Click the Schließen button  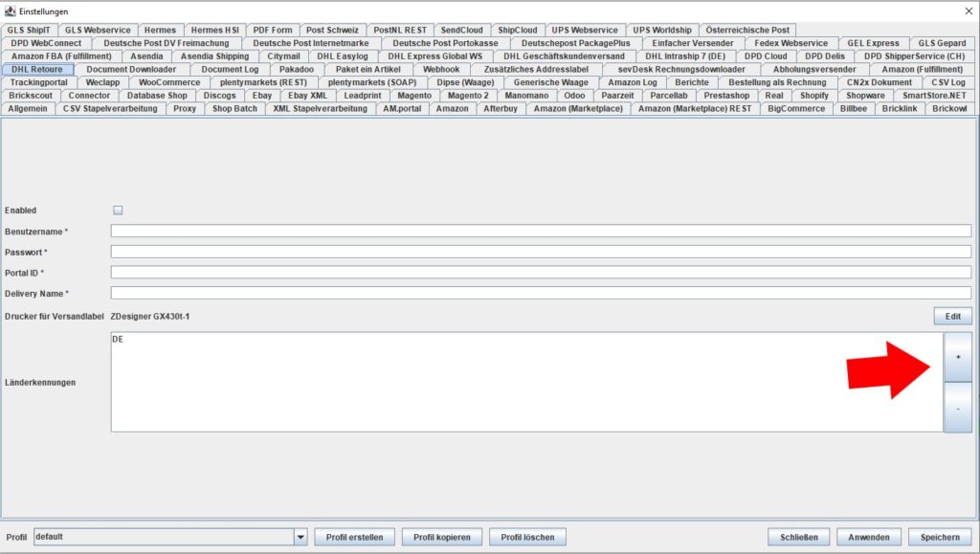tap(799, 537)
